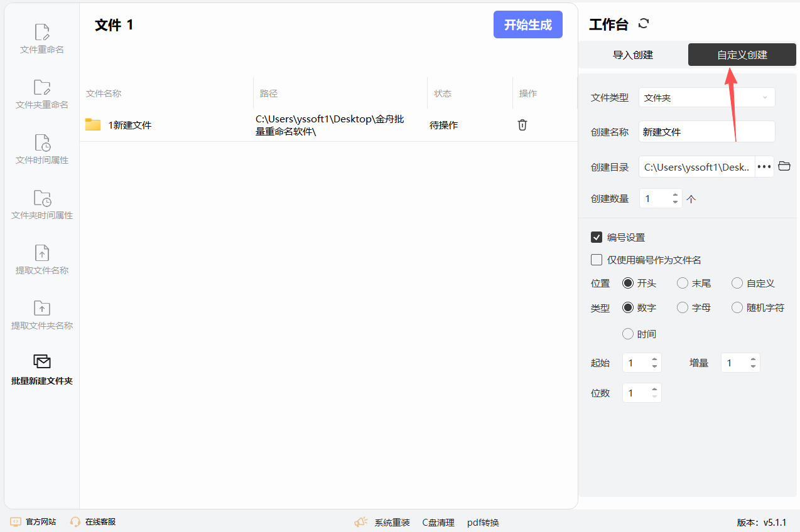
Task: Open the 提取文件夹名称 sidebar tool
Action: tap(42, 315)
